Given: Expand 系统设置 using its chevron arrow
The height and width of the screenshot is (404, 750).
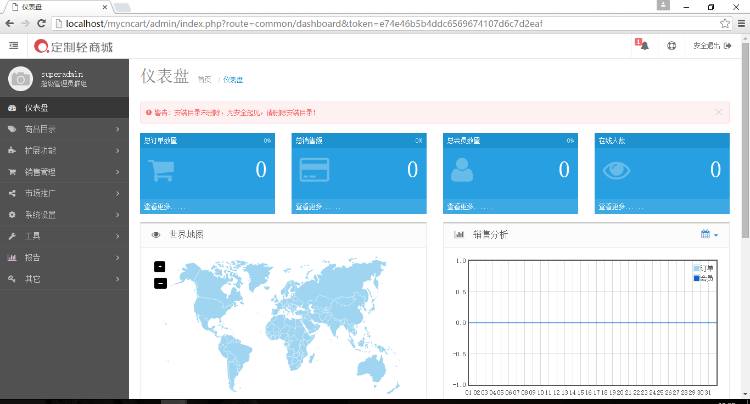Looking at the screenshot, I should [x=118, y=215].
